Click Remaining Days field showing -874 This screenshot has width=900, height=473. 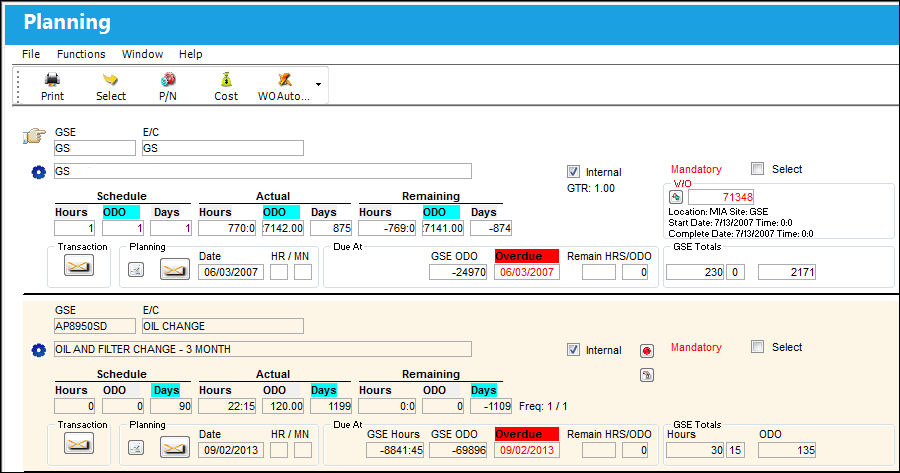tap(491, 228)
